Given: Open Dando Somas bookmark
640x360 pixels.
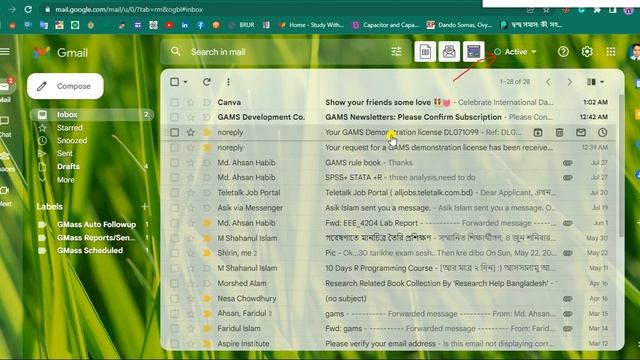Looking at the screenshot, I should pos(459,25).
